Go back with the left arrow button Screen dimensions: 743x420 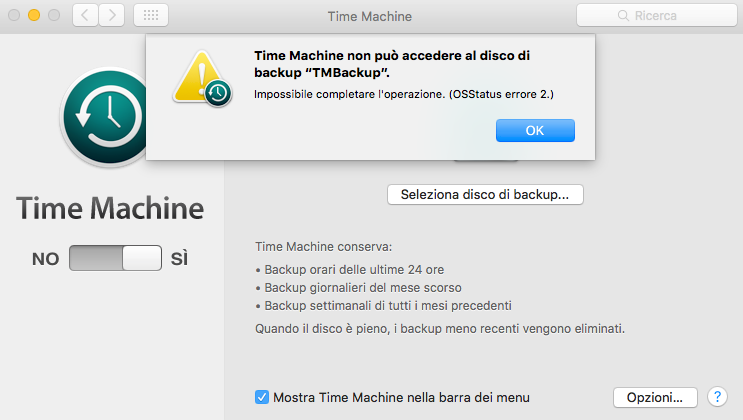coord(85,16)
